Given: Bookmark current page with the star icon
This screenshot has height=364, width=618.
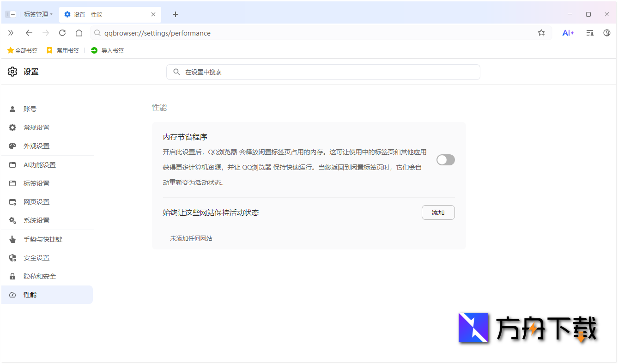Looking at the screenshot, I should tap(541, 33).
